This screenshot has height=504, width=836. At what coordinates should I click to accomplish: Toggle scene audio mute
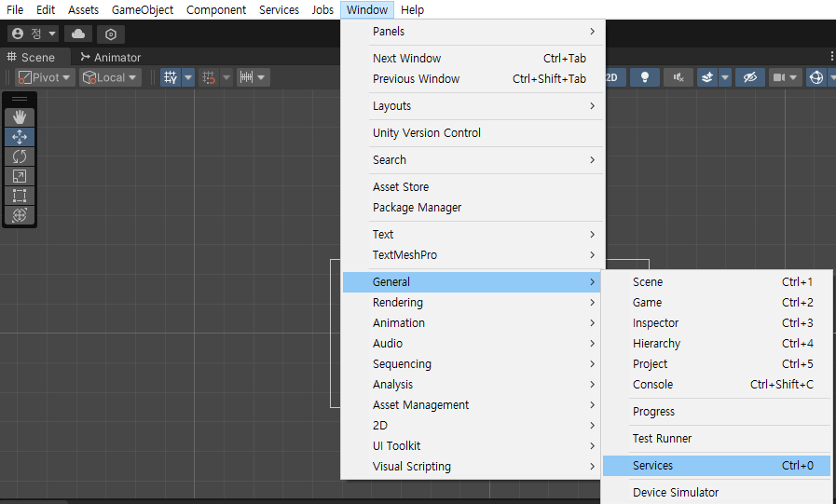pyautogui.click(x=678, y=77)
